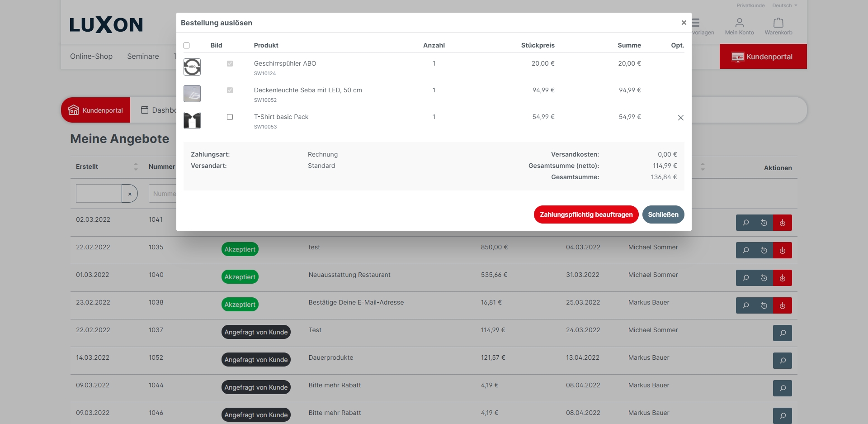This screenshot has height=424, width=868.
Task: Click the sort arrows left of Aktionen
Action: point(703,167)
